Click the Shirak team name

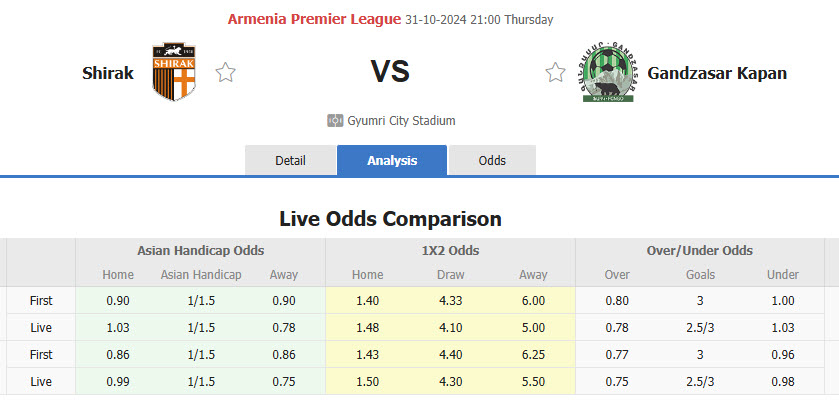tap(108, 73)
